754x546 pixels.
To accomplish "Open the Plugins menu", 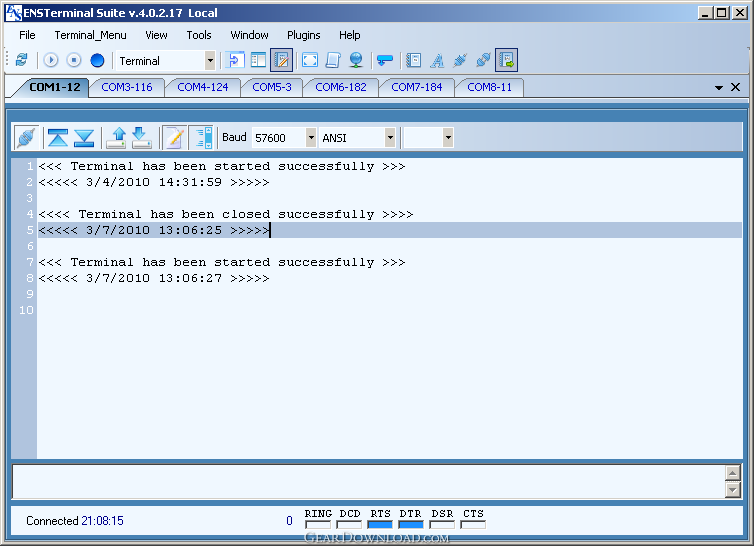I will [x=303, y=35].
